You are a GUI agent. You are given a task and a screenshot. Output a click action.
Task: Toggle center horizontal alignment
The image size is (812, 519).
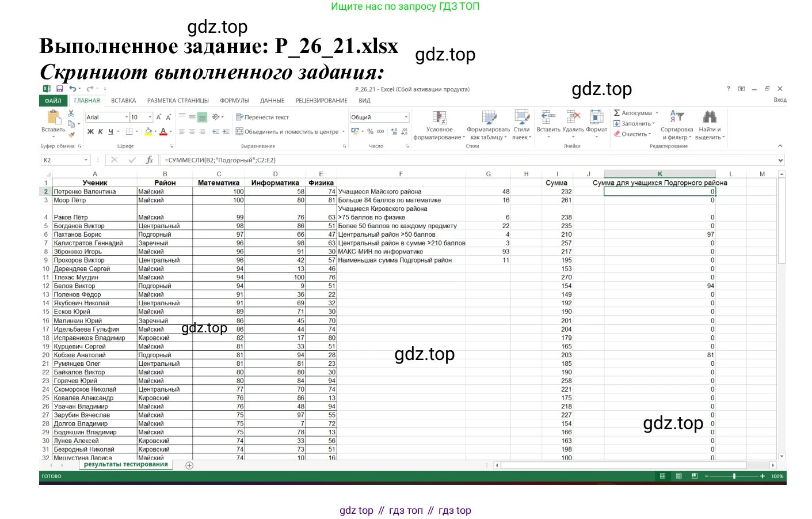tap(192, 132)
